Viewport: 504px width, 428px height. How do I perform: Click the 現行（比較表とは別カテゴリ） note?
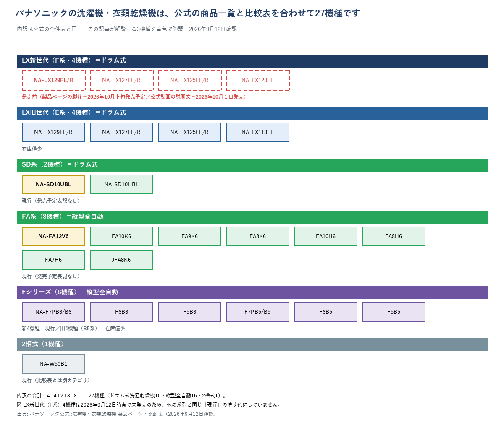click(x=57, y=381)
